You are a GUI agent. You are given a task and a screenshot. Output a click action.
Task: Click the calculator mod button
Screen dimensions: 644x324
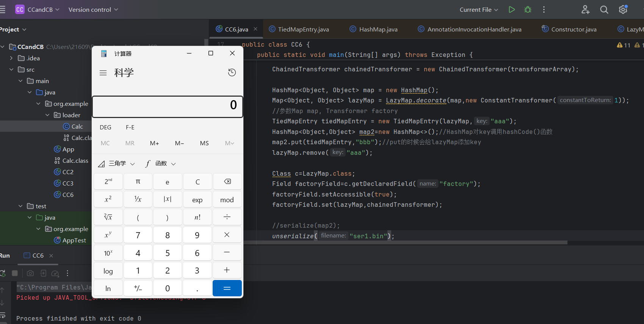pos(227,200)
